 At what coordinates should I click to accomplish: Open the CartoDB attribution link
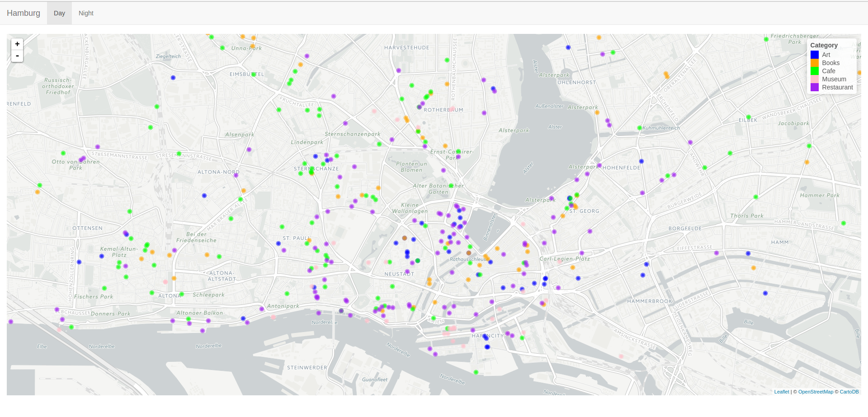click(849, 392)
